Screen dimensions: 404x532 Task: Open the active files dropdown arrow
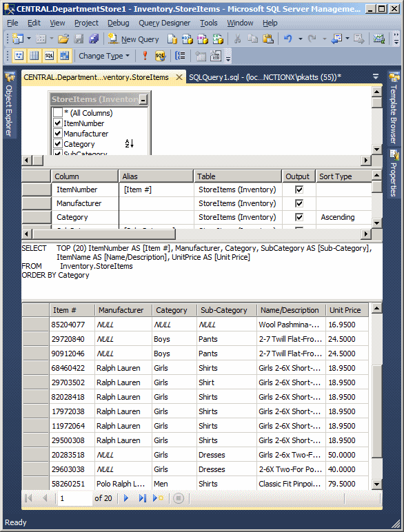coord(376,76)
